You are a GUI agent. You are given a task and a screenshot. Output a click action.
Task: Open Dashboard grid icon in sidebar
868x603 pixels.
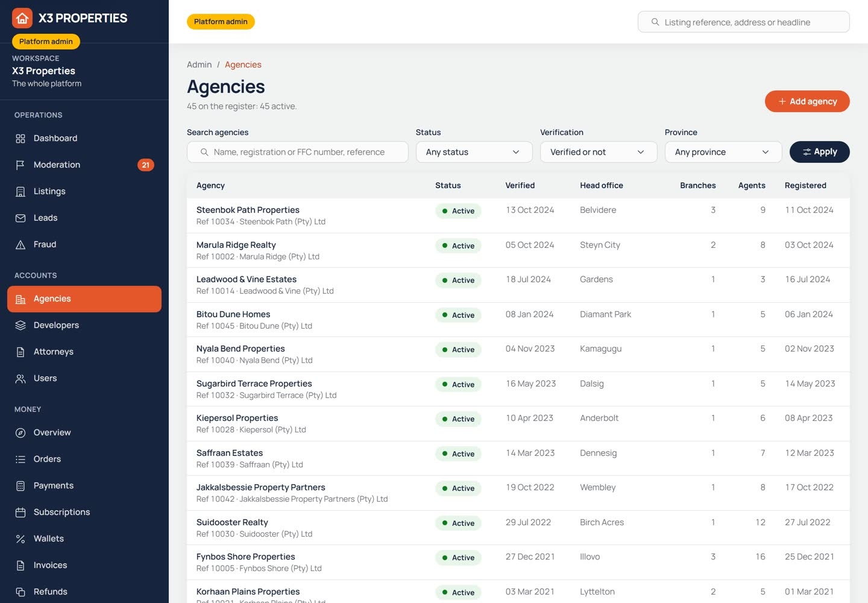[20, 138]
